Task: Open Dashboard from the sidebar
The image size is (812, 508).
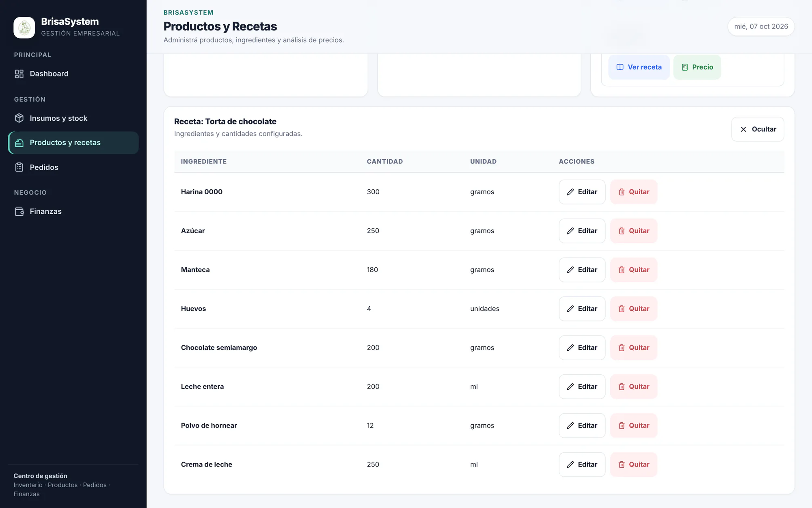Action: pyautogui.click(x=73, y=74)
